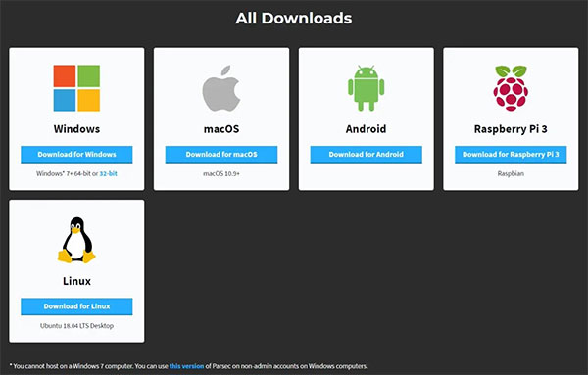Get the Download for Raspberry Pi 3
588x375 pixels.
[511, 155]
